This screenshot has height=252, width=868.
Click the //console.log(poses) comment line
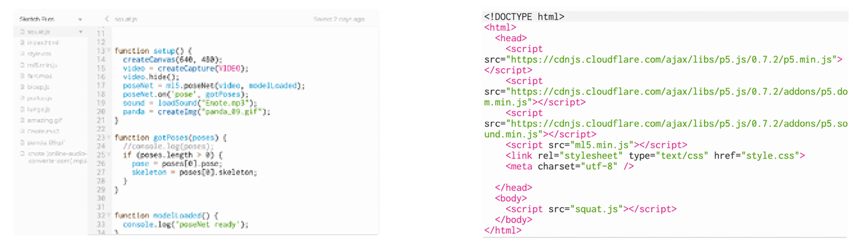pyautogui.click(x=168, y=146)
